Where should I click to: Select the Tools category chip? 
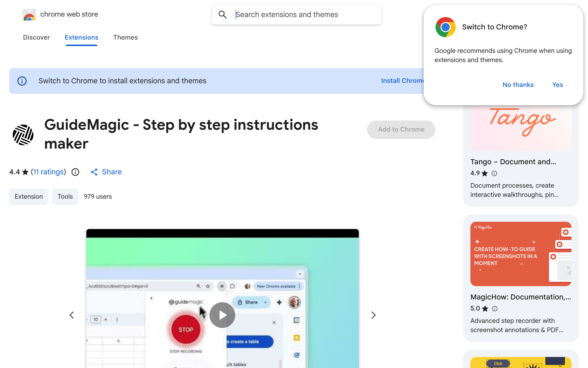click(x=65, y=197)
